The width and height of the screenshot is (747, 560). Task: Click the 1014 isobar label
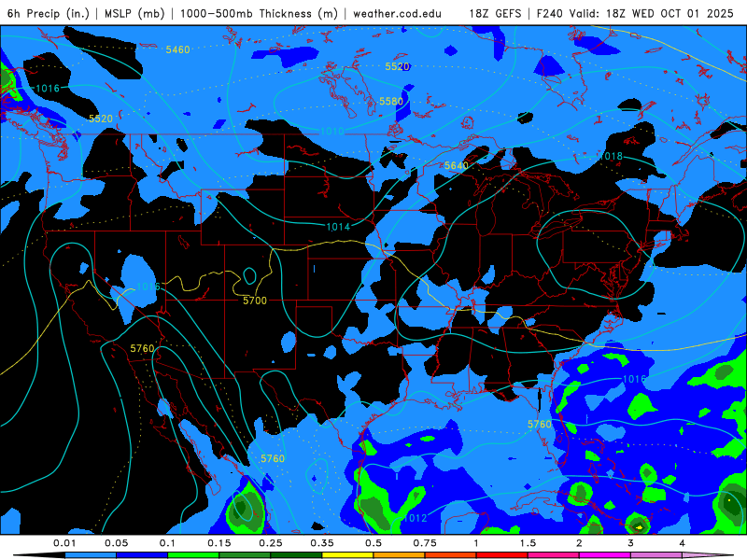pyautogui.click(x=338, y=227)
